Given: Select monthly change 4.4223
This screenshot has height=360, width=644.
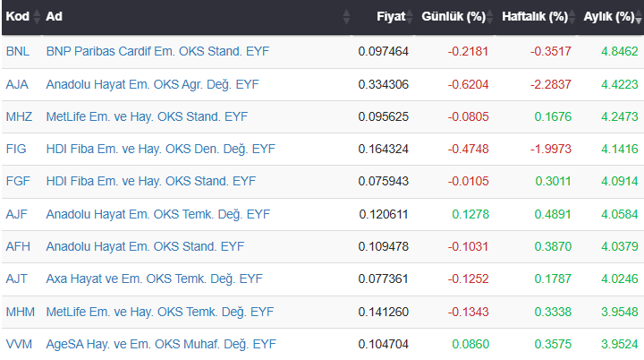Looking at the screenshot, I should [x=620, y=84].
